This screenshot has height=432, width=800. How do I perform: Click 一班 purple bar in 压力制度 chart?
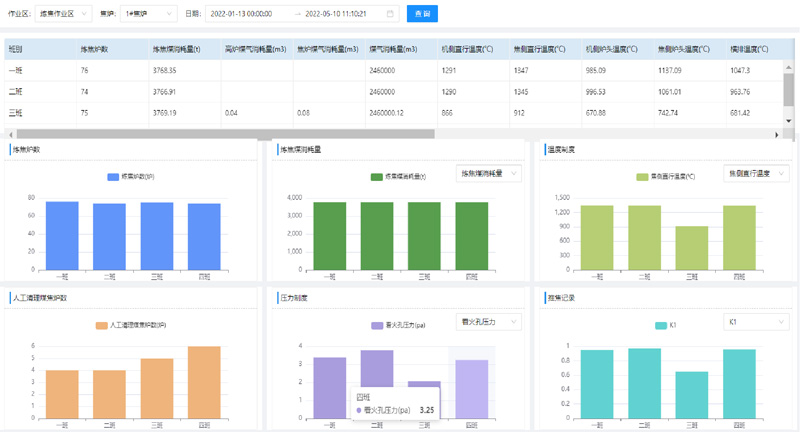tap(330, 388)
